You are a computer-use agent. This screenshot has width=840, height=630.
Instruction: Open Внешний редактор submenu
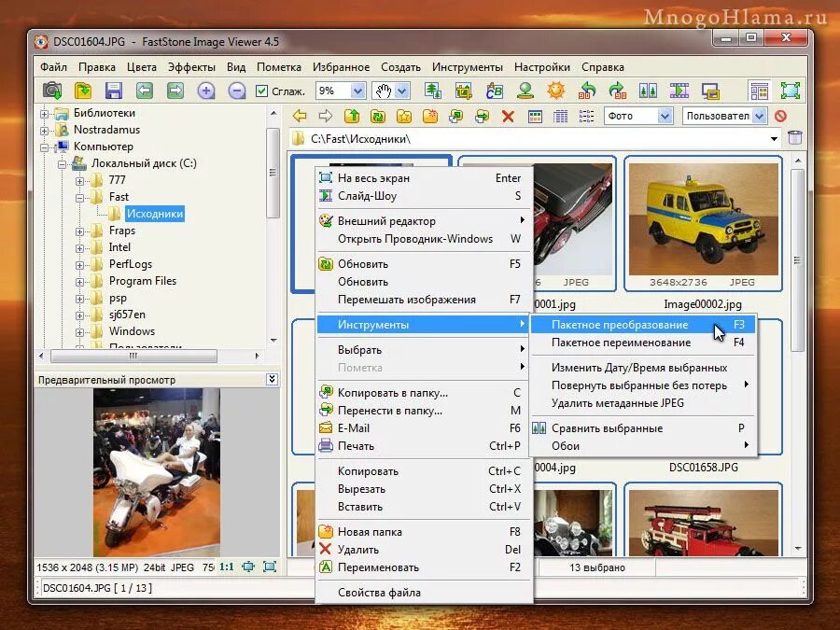423,220
